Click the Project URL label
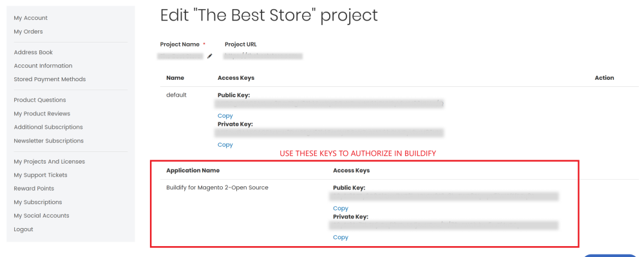The height and width of the screenshot is (257, 644). pyautogui.click(x=241, y=44)
